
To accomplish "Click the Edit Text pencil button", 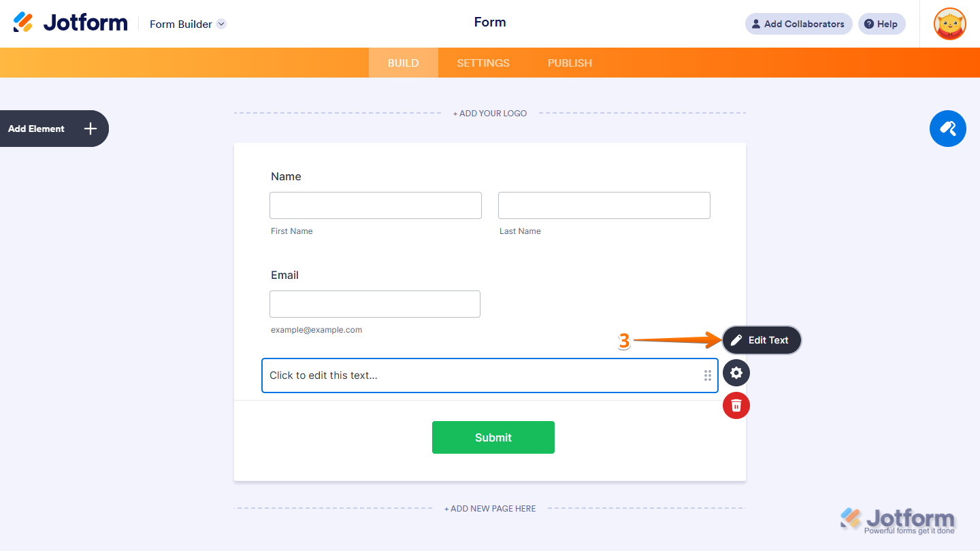I will 762,340.
